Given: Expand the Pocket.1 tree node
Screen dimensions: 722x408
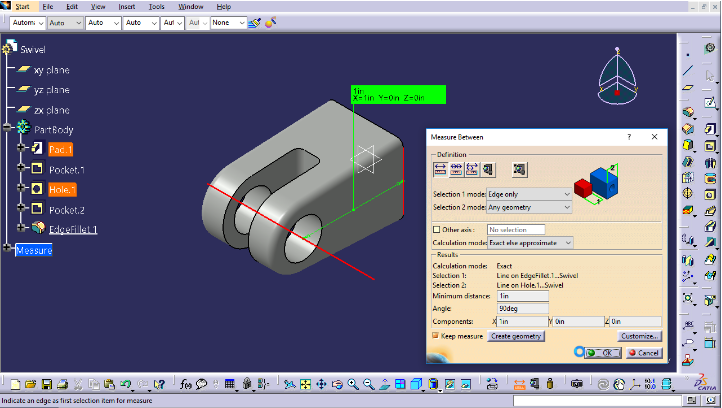Looking at the screenshot, I should [x=20, y=169].
